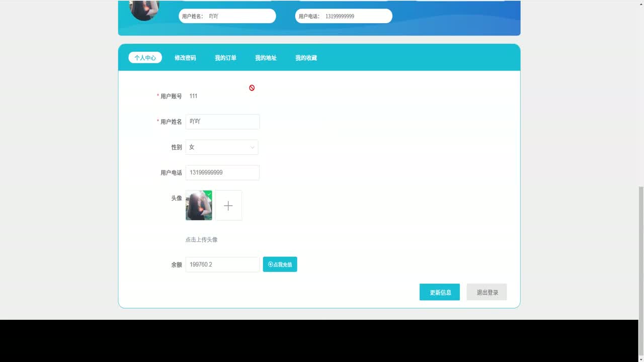
Task: Click the 点击上传头像 hint text
Action: coord(201,240)
